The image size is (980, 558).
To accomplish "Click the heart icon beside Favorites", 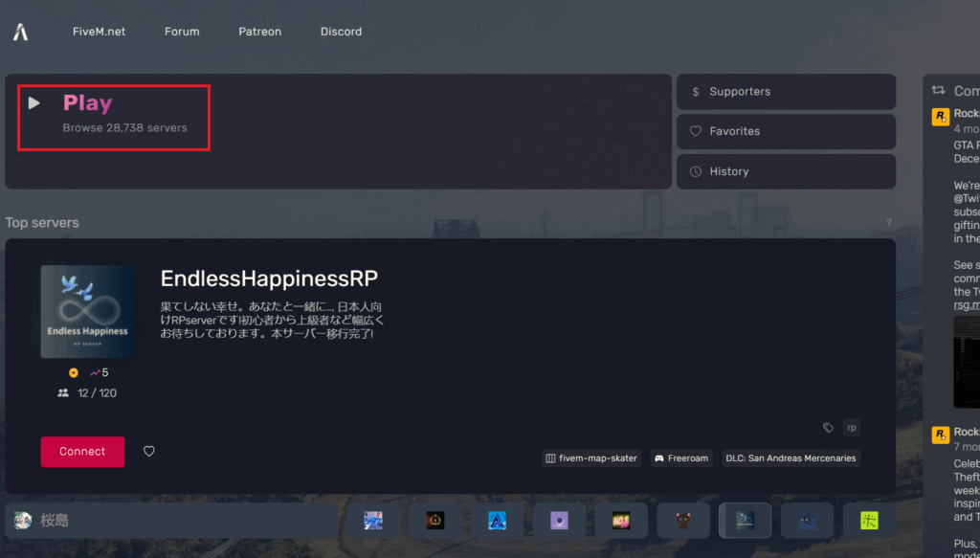I will point(696,132).
